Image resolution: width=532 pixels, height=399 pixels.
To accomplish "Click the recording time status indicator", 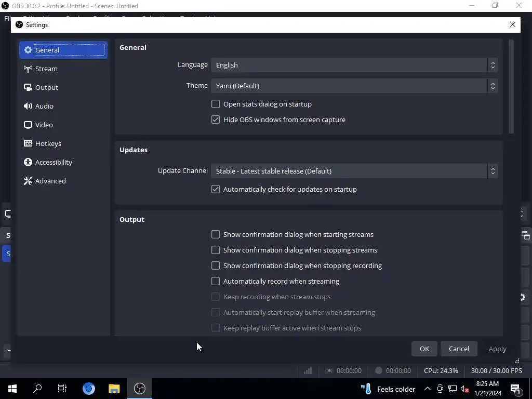I will [393, 370].
